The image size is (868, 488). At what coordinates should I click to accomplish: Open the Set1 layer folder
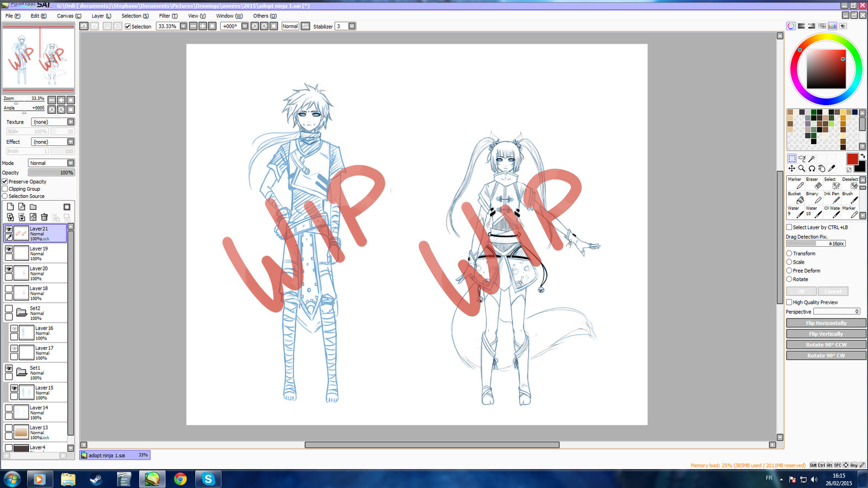pyautogui.click(x=22, y=372)
